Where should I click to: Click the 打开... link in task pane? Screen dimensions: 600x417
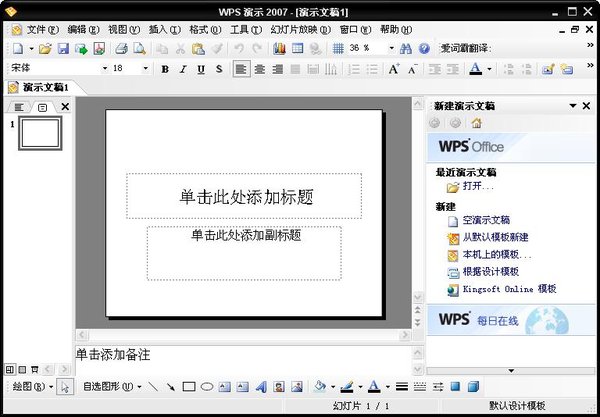tap(478, 186)
